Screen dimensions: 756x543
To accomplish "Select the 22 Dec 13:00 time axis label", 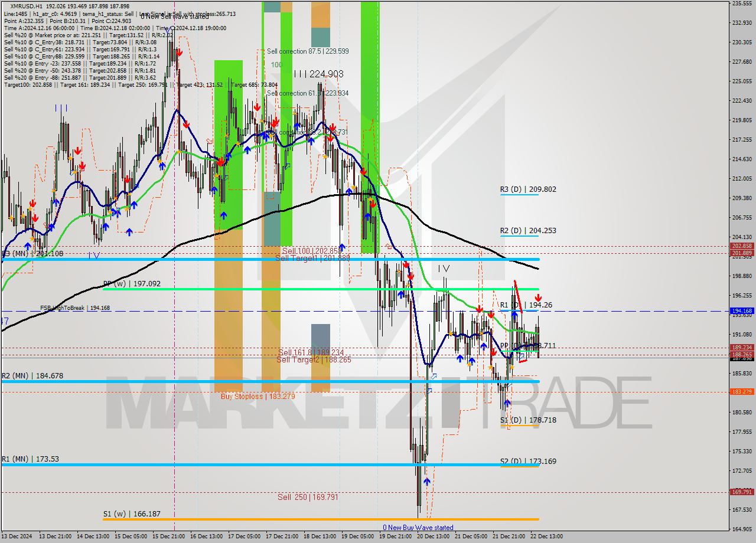I will [546, 537].
